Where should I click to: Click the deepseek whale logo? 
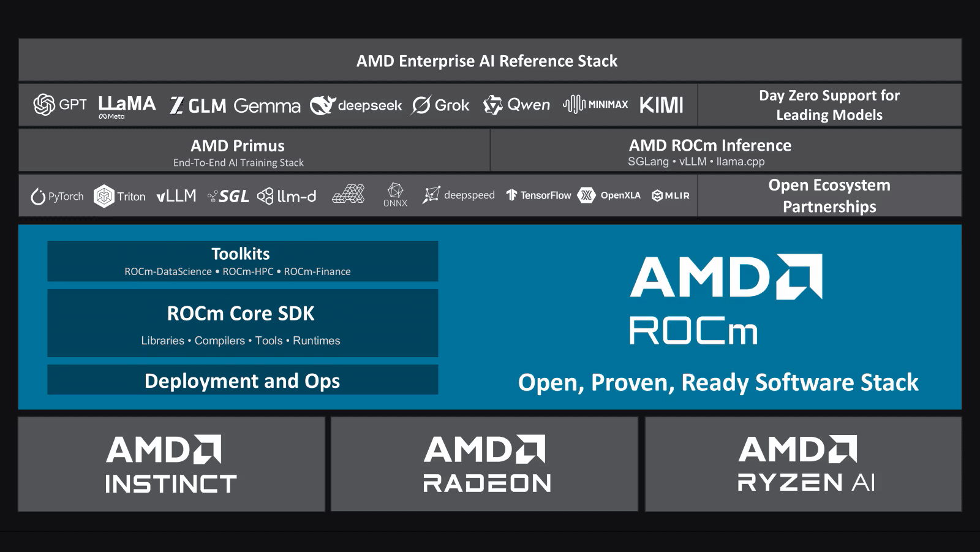click(x=356, y=105)
